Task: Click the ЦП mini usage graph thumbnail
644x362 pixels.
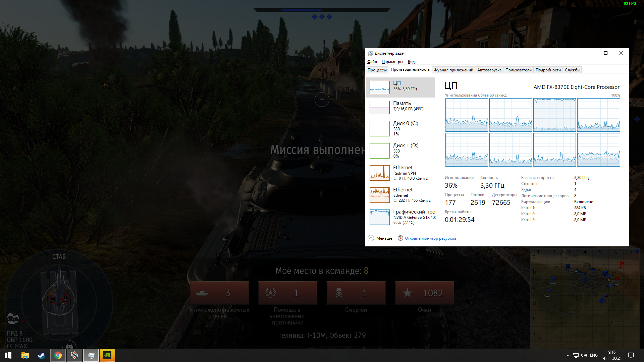Action: pyautogui.click(x=380, y=87)
